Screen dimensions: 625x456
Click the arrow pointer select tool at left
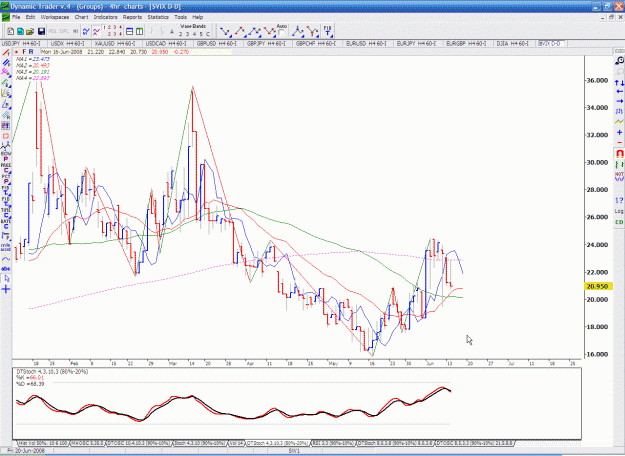point(6,279)
